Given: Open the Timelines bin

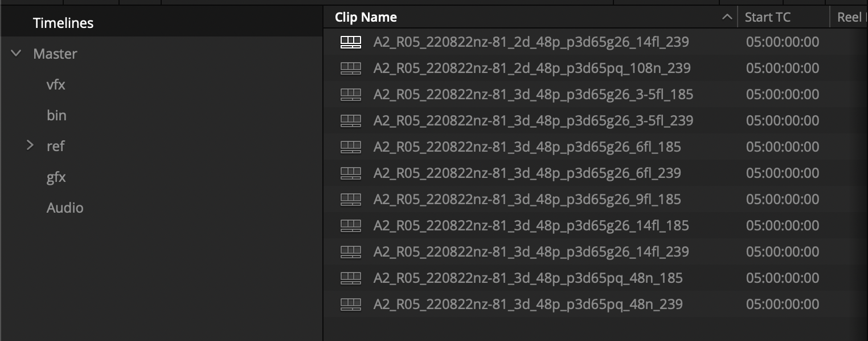Looking at the screenshot, I should 63,23.
